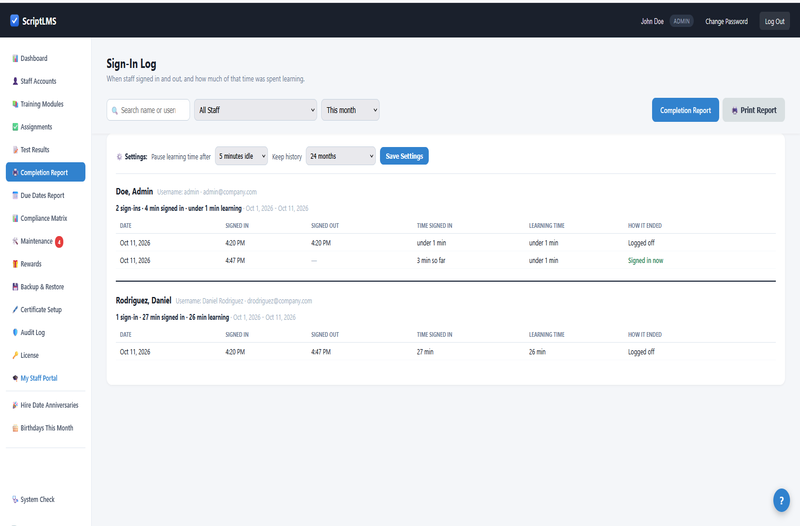Click the Backup & Restore disk icon
Image resolution: width=800 pixels, height=526 pixels.
tap(15, 287)
